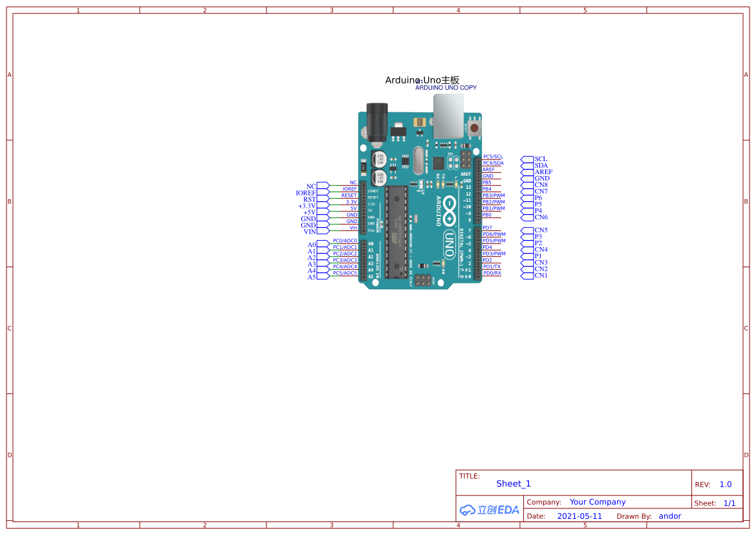Click the SCL net port symbol
Image resolution: width=756 pixels, height=535 pixels.
pyautogui.click(x=527, y=159)
